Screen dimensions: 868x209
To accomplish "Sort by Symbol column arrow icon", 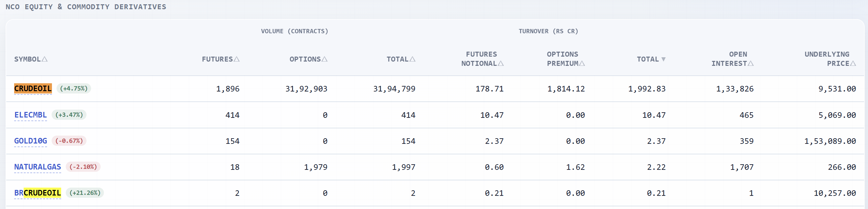I will (x=44, y=59).
